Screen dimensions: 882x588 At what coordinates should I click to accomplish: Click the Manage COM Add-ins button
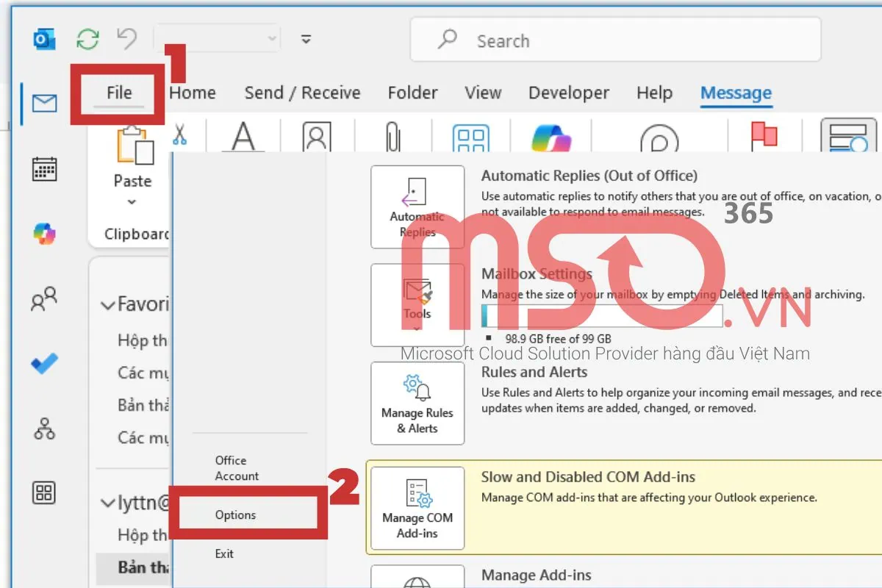(x=417, y=508)
